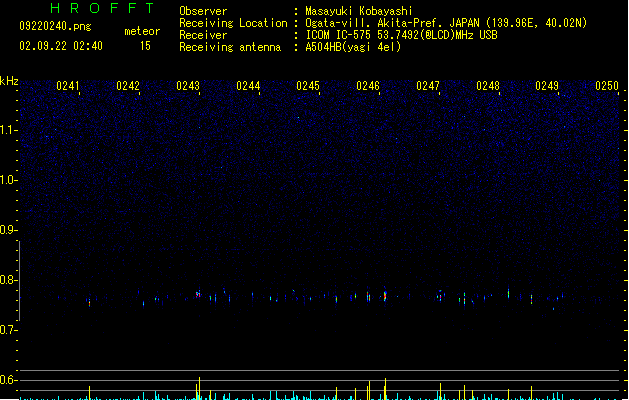Click antenna value A504HB(yagi 4el)

point(353,47)
